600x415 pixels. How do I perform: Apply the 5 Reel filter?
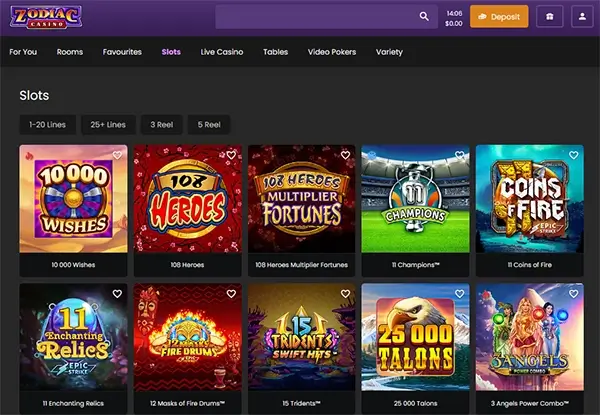pyautogui.click(x=209, y=125)
